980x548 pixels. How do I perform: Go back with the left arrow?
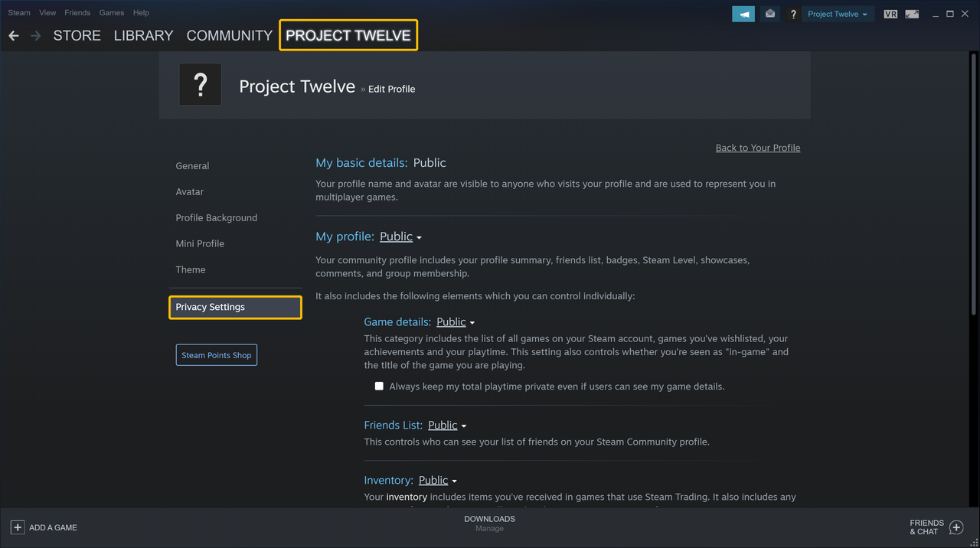tap(14, 36)
